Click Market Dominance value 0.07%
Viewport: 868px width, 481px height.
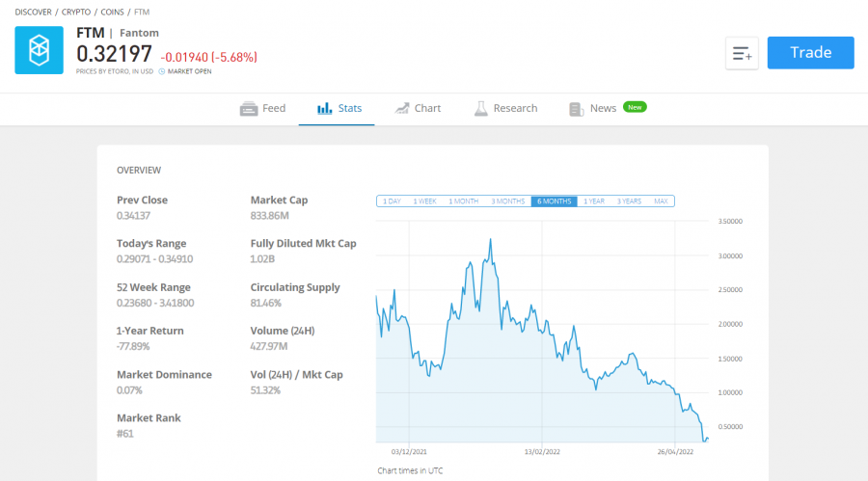pos(129,390)
